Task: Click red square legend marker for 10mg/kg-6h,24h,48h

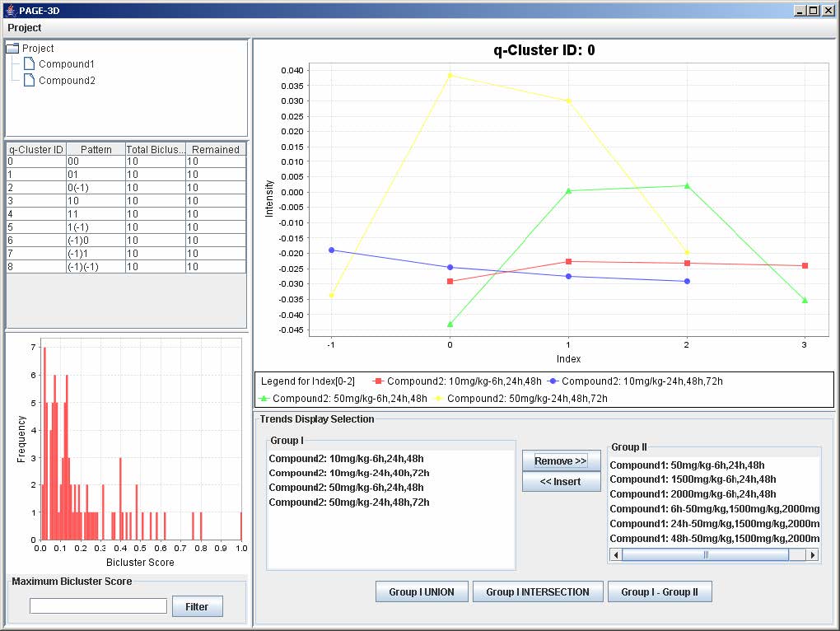Action: coord(378,381)
